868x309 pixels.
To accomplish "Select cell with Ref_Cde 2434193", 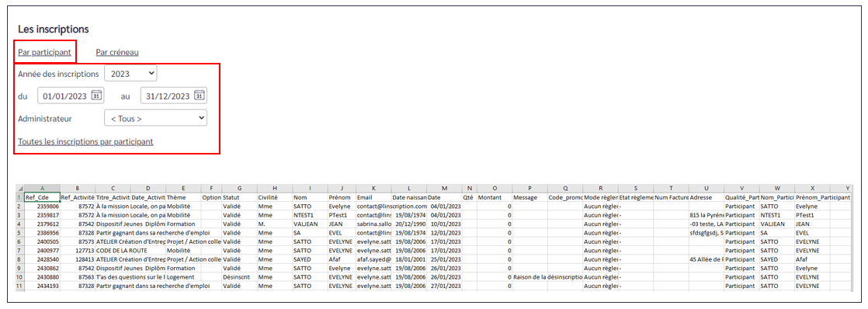I will tap(41, 285).
